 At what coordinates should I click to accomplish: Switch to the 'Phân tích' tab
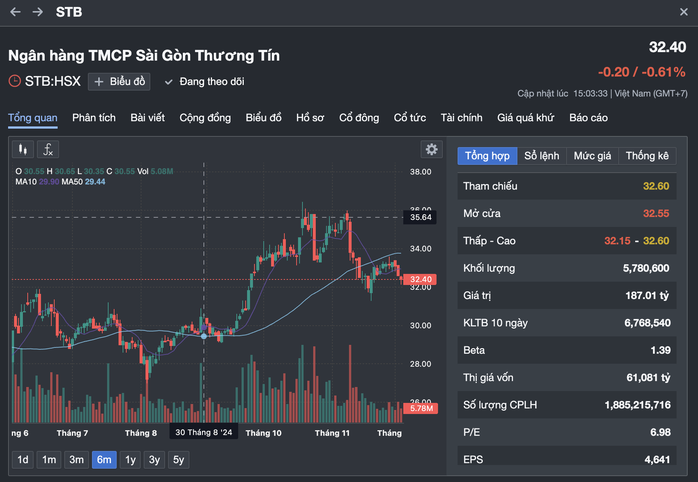[94, 118]
